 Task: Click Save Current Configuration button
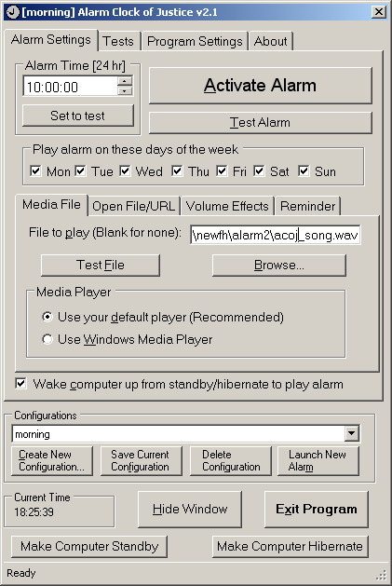(142, 461)
